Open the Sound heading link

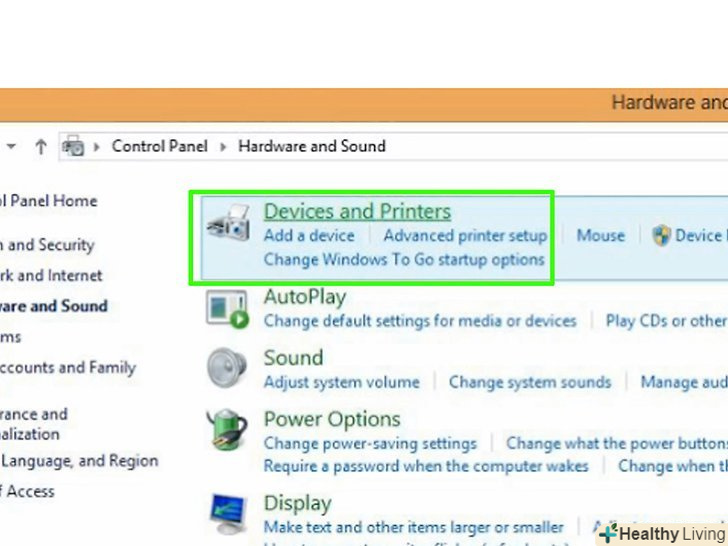point(293,358)
